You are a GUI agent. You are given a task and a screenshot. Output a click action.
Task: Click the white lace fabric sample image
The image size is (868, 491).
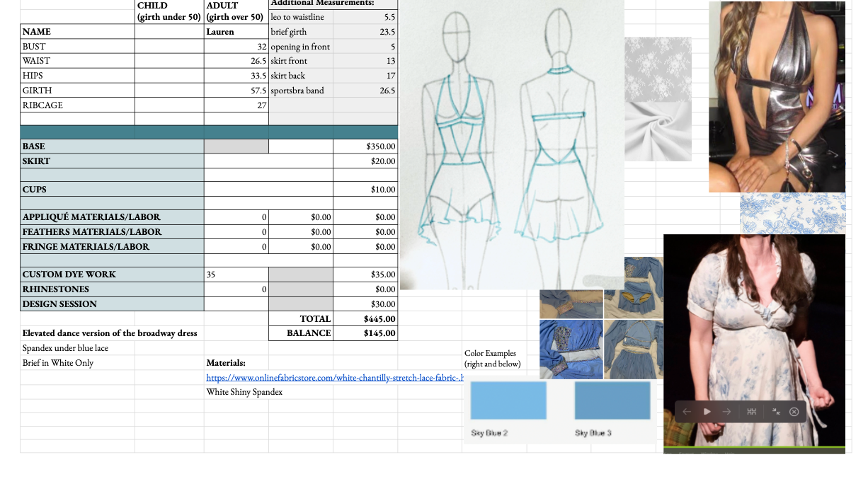pyautogui.click(x=658, y=68)
